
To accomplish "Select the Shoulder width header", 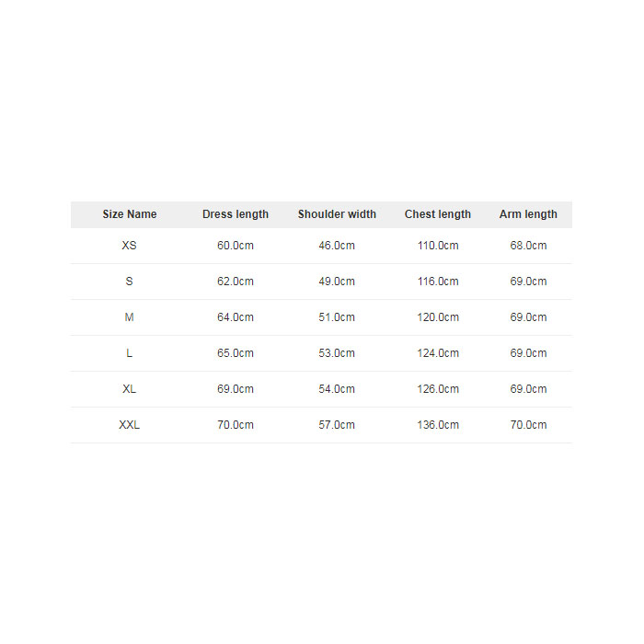I will point(337,214).
